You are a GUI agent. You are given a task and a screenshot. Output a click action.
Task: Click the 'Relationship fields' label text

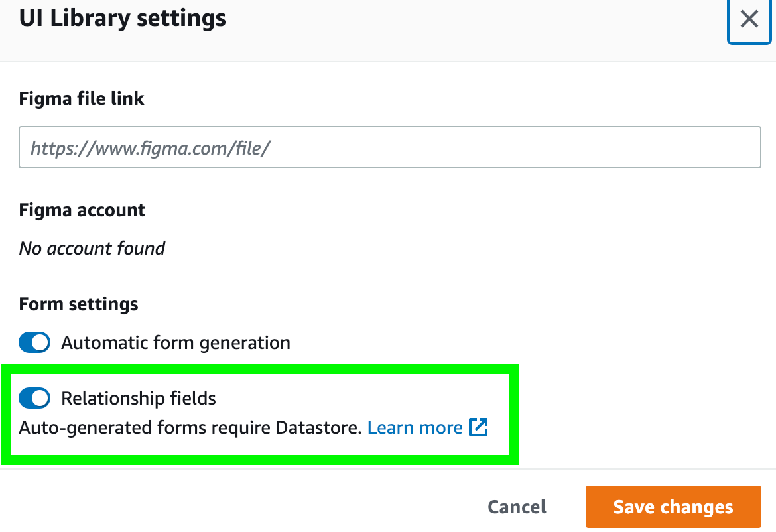pos(139,398)
